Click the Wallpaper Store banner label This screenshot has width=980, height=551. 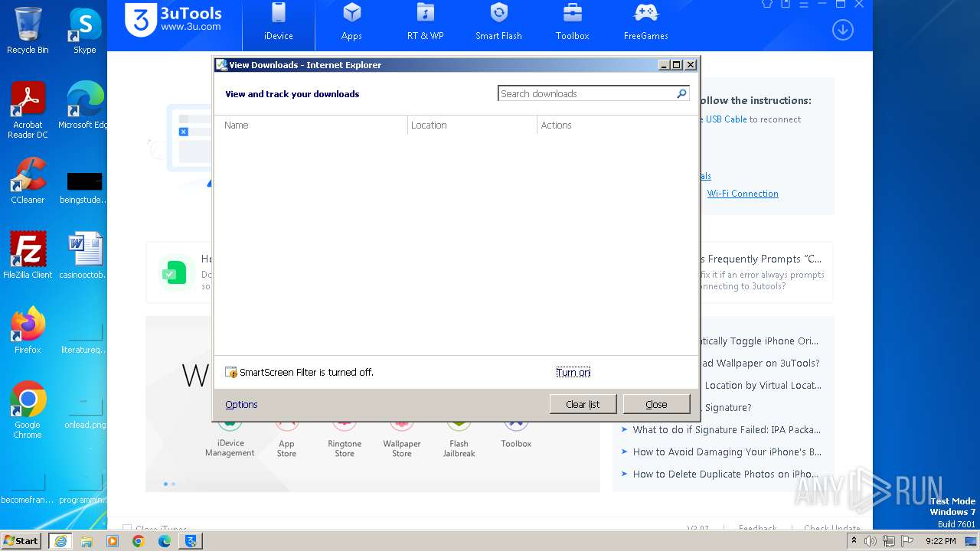[402, 448]
